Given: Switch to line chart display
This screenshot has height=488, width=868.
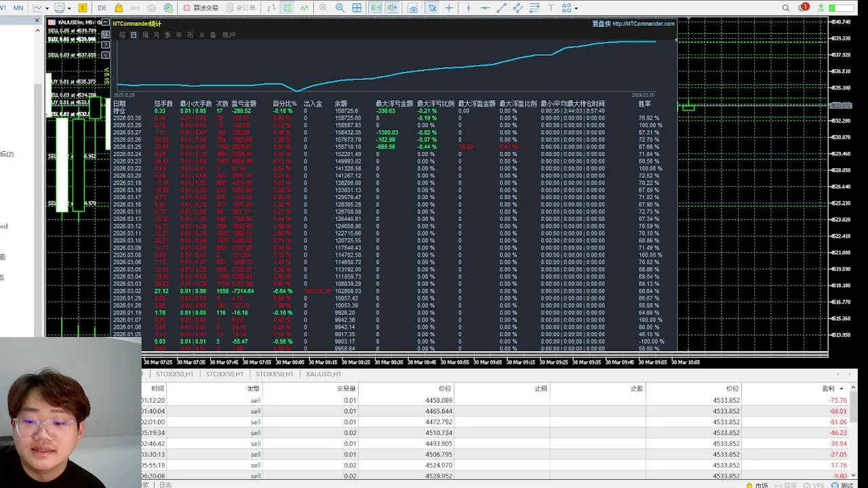Looking at the screenshot, I should pos(303,8).
